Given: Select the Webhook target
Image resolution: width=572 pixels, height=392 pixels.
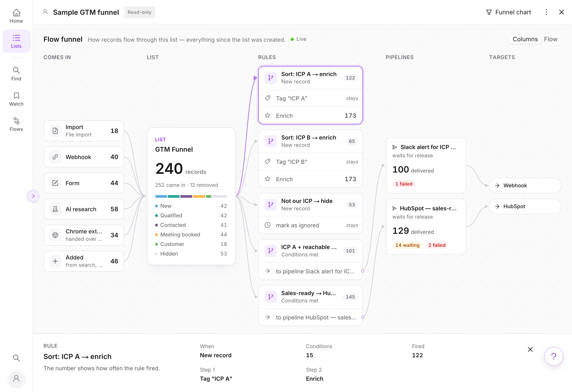Looking at the screenshot, I should point(525,186).
